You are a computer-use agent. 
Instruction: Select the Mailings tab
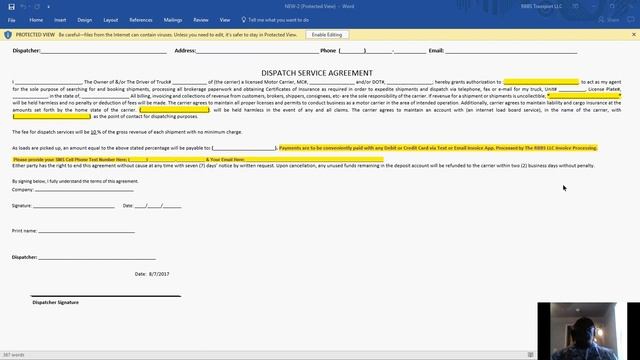tap(173, 20)
